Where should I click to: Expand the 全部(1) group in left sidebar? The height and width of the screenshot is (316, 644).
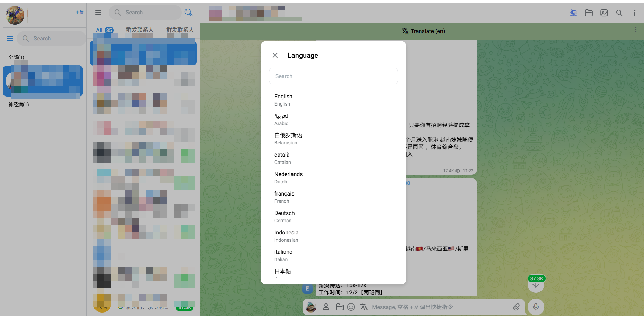pyautogui.click(x=16, y=57)
